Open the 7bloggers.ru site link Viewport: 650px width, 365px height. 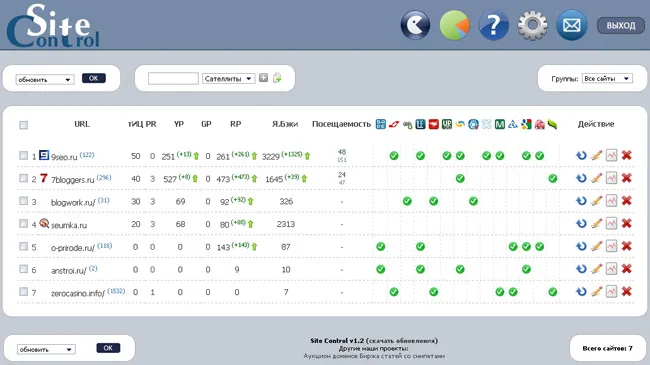click(73, 180)
